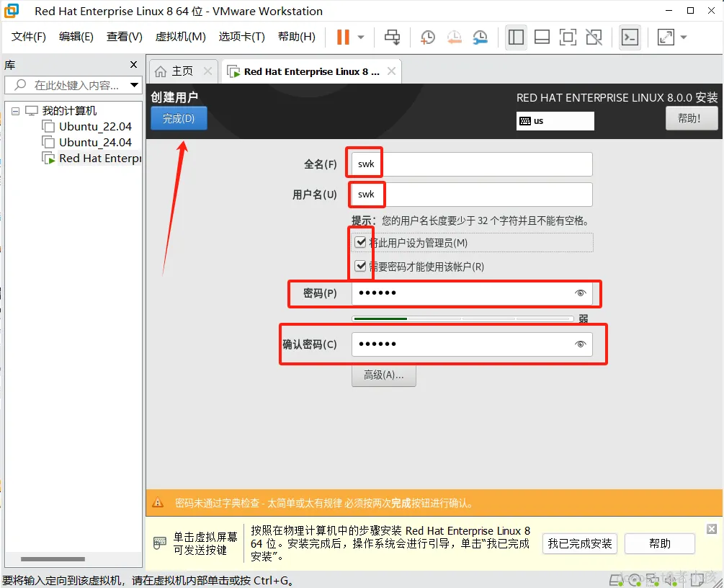This screenshot has height=588, width=724.
Task: Select Red Hat Enterprise VM in library
Action: click(99, 158)
